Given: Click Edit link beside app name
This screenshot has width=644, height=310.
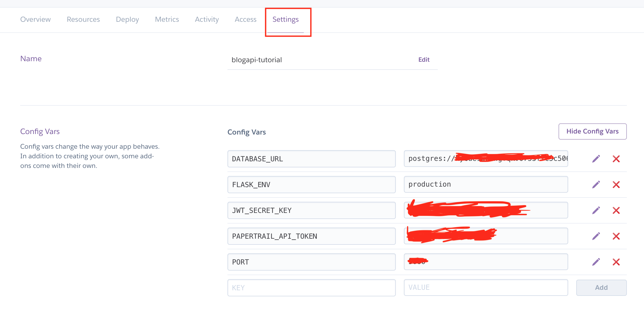Looking at the screenshot, I should [424, 60].
